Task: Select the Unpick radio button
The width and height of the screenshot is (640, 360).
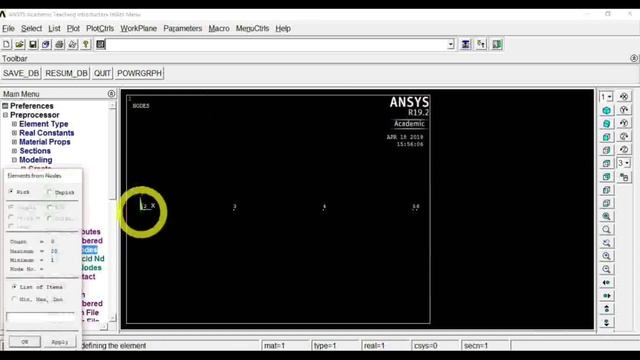Action: pos(49,192)
